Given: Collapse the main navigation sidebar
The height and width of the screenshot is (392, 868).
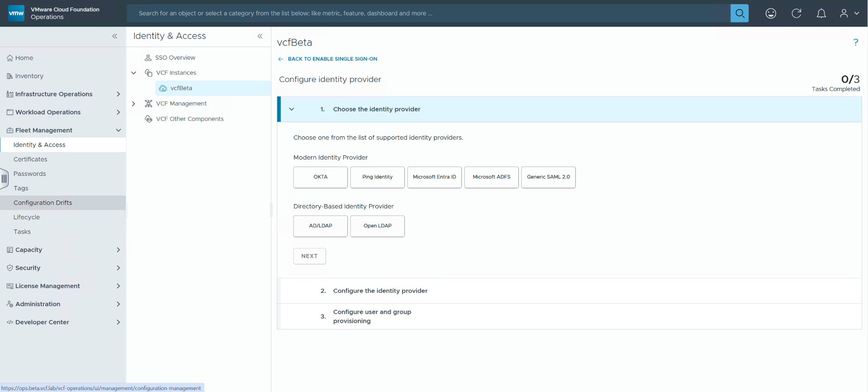Looking at the screenshot, I should pos(115,36).
